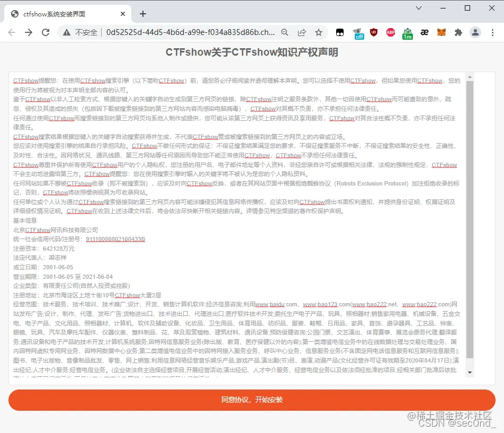Open the share icon in address bar
This screenshot has width=504, height=433.
point(302,32)
